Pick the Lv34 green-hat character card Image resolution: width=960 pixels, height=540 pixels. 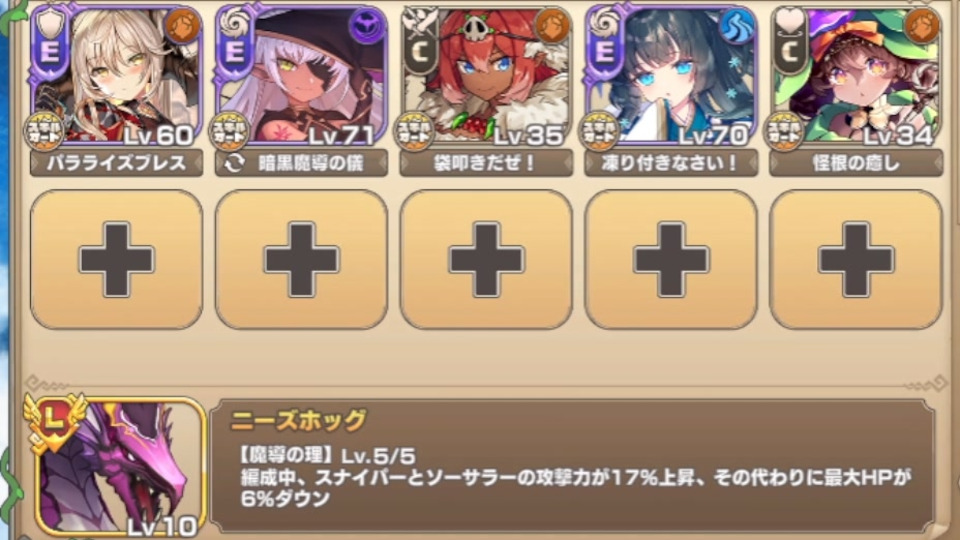856,75
